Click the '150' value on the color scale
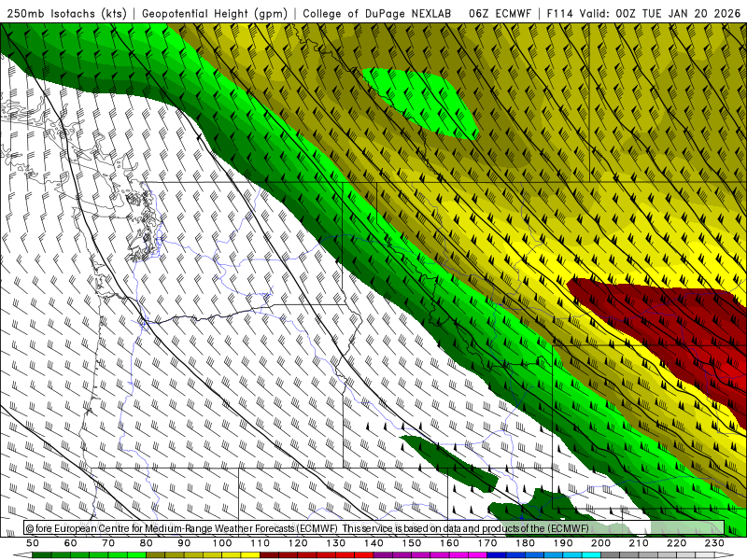 [411, 543]
